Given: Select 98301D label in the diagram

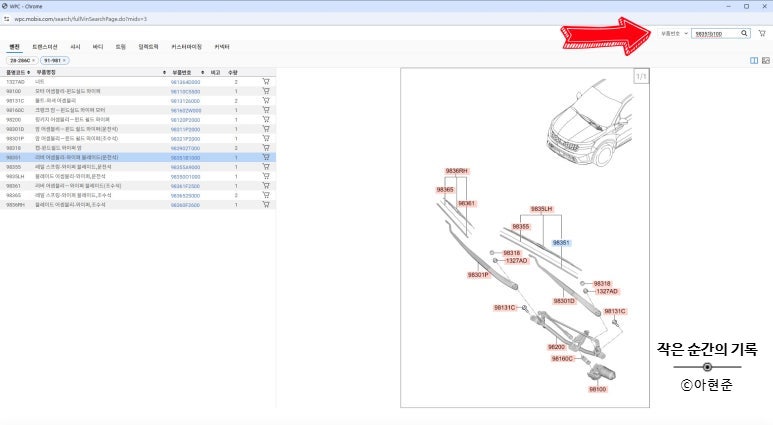Looking at the screenshot, I should (x=564, y=301).
